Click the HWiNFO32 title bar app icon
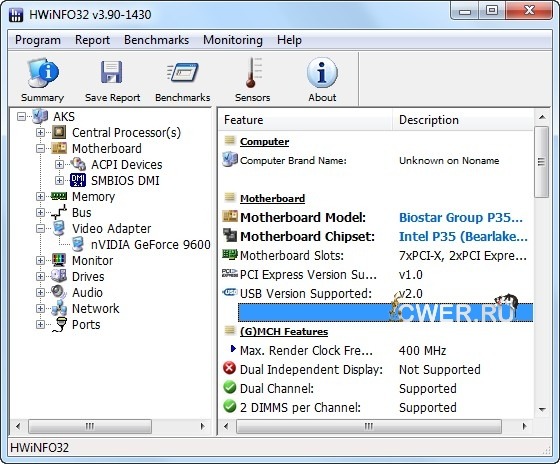The image size is (560, 464). point(16,15)
